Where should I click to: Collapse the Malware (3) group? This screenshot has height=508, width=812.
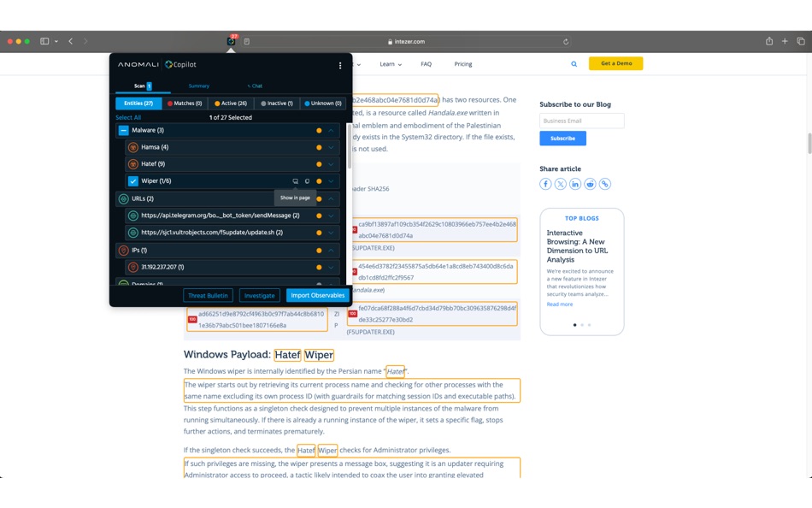[331, 130]
